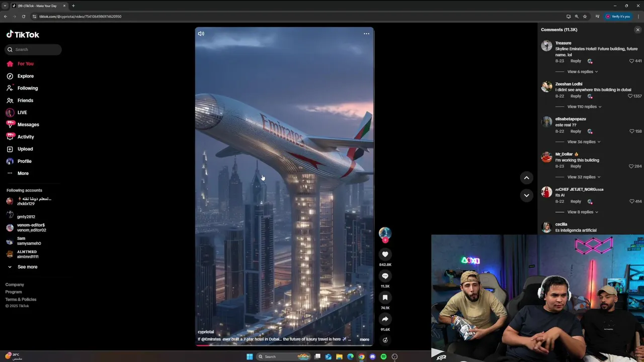Open the spinning sound disc icon

coord(385,340)
